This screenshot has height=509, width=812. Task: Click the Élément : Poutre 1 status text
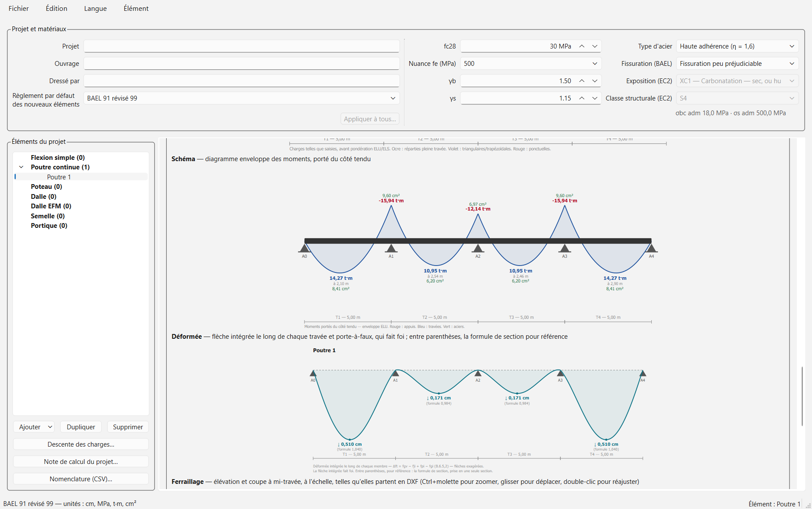[774, 504]
